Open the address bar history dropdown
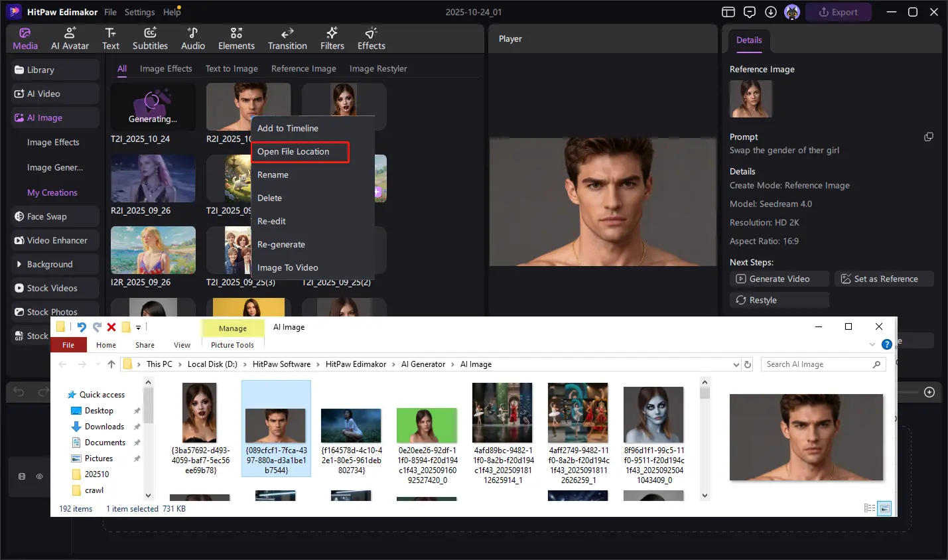948x560 pixels. coord(736,364)
